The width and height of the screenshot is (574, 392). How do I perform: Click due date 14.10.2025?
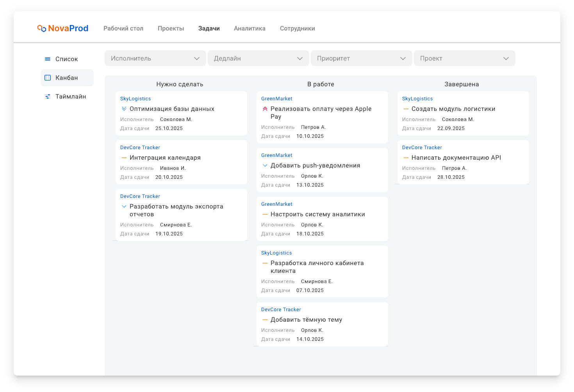(x=310, y=339)
